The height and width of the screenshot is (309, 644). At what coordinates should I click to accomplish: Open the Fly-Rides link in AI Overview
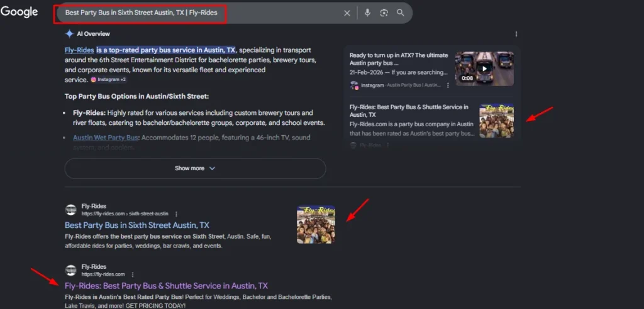pyautogui.click(x=79, y=50)
